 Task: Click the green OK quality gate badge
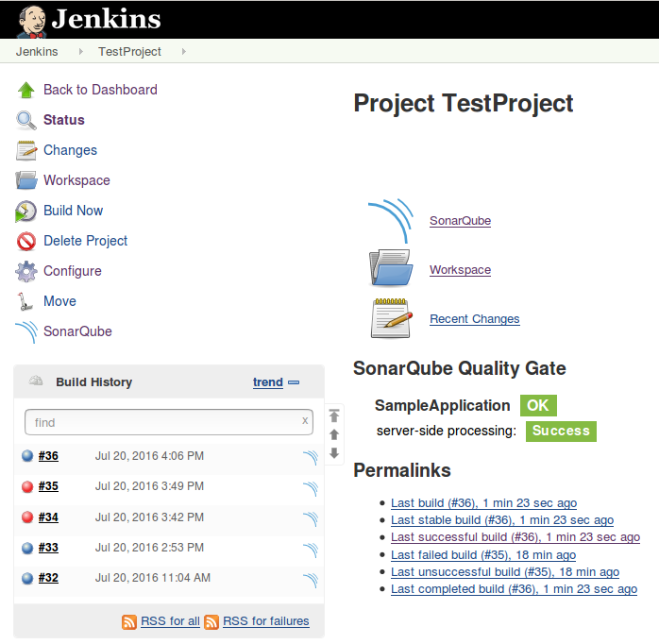click(538, 406)
